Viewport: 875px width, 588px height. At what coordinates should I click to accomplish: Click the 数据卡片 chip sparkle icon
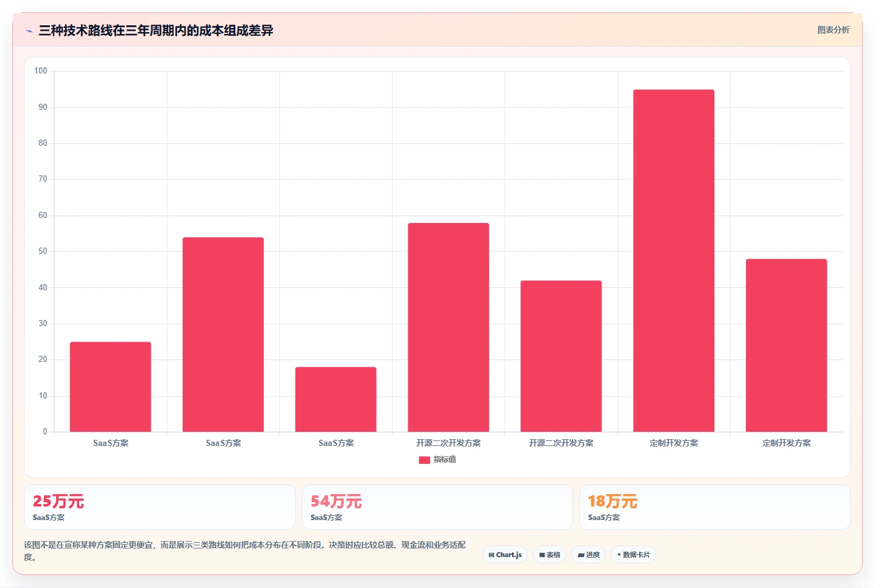click(x=619, y=555)
